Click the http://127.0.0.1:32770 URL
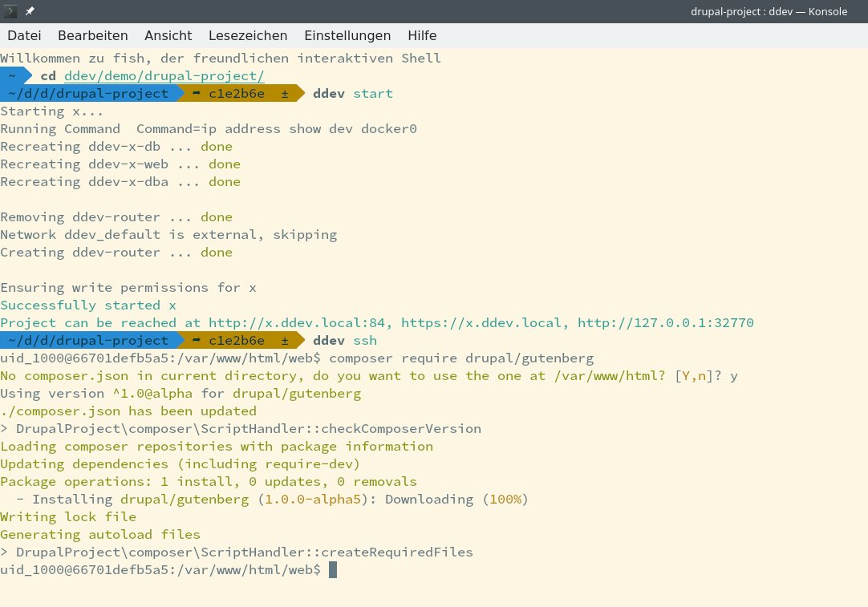Viewport: 868px width, 607px height. [666, 322]
